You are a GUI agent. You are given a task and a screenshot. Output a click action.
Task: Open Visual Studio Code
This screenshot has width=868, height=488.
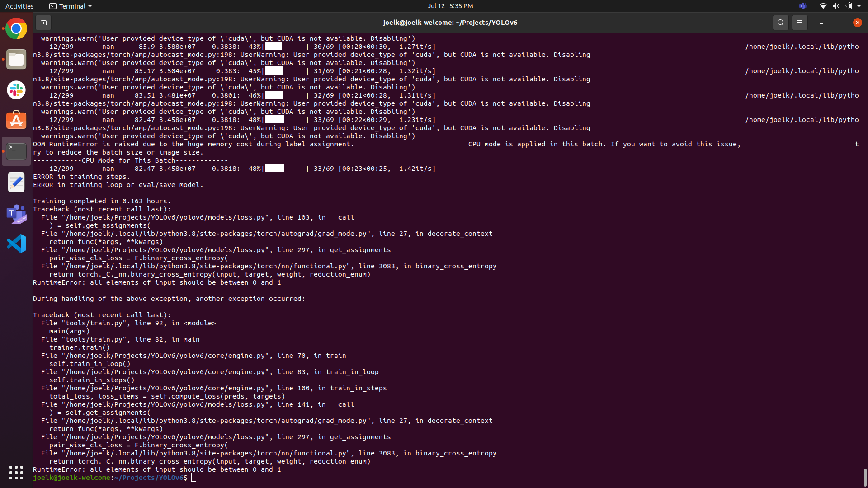[x=16, y=243]
